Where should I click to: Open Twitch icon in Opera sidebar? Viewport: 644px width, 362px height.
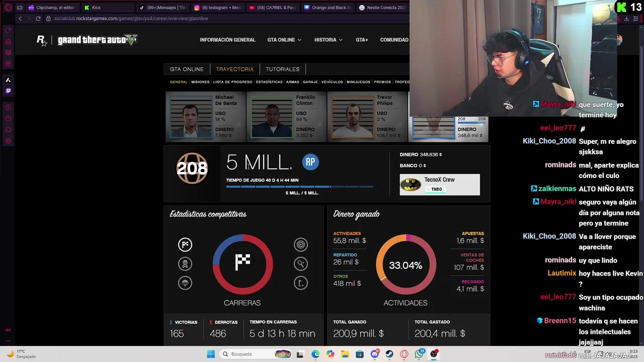coord(8,91)
